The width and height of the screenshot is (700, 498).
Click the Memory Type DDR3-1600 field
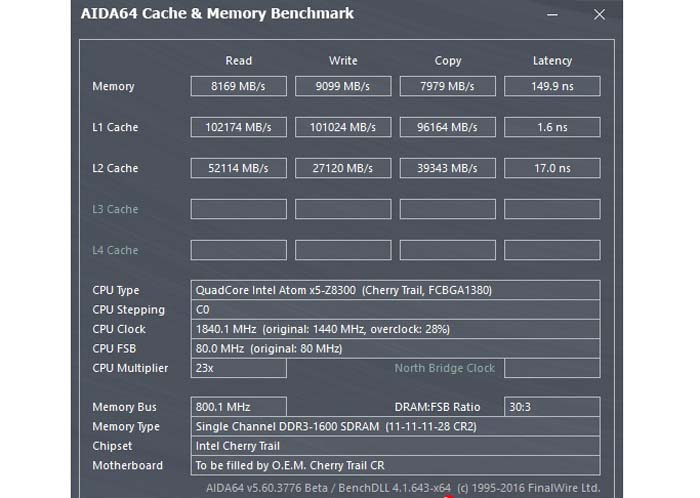[x=396, y=427]
